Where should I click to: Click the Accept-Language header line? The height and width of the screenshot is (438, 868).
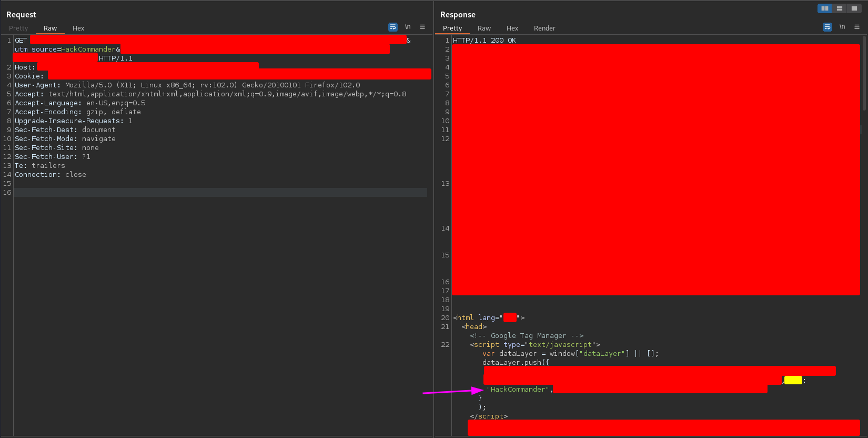[80, 103]
